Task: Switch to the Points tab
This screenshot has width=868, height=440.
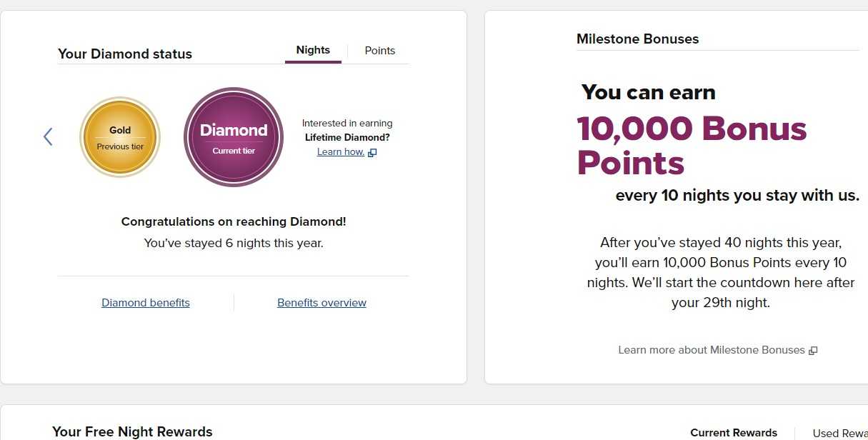Action: coord(379,51)
